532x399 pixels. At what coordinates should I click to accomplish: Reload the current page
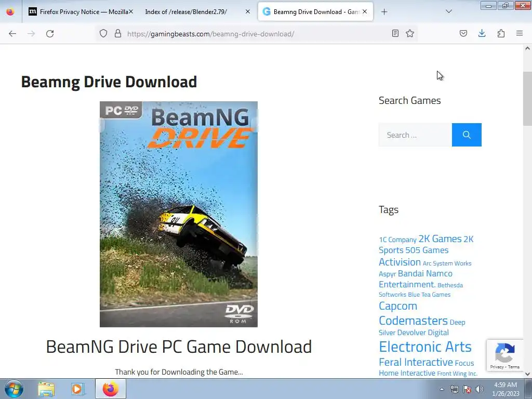(50, 34)
